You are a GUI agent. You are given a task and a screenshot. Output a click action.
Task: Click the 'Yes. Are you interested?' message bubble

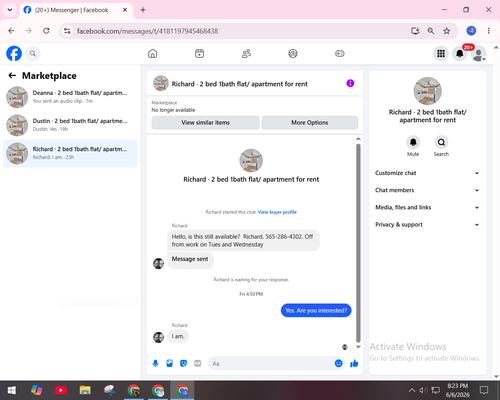pyautogui.click(x=316, y=311)
